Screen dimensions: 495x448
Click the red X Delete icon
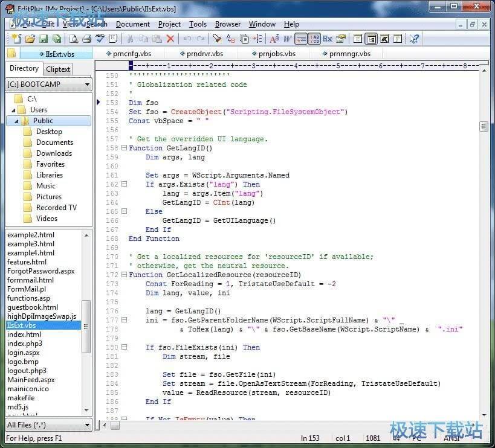(170, 39)
